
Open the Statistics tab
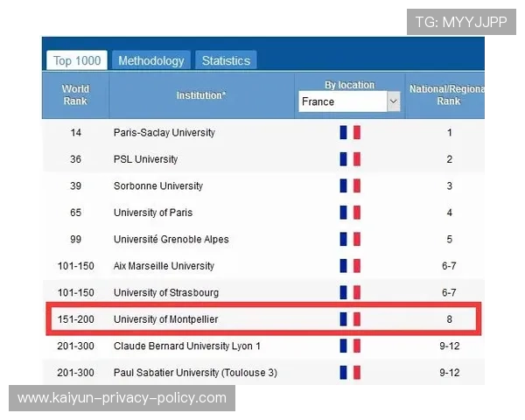tap(226, 60)
